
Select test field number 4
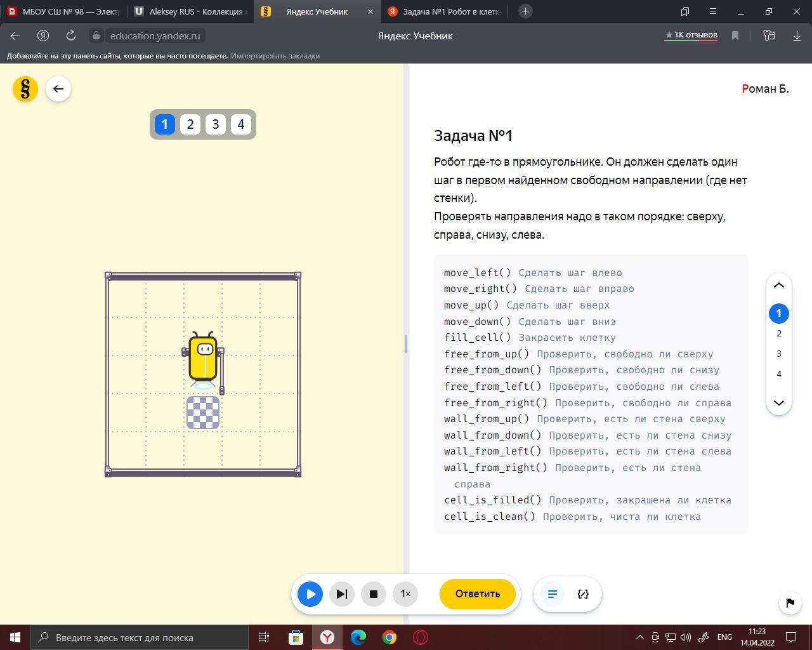240,124
